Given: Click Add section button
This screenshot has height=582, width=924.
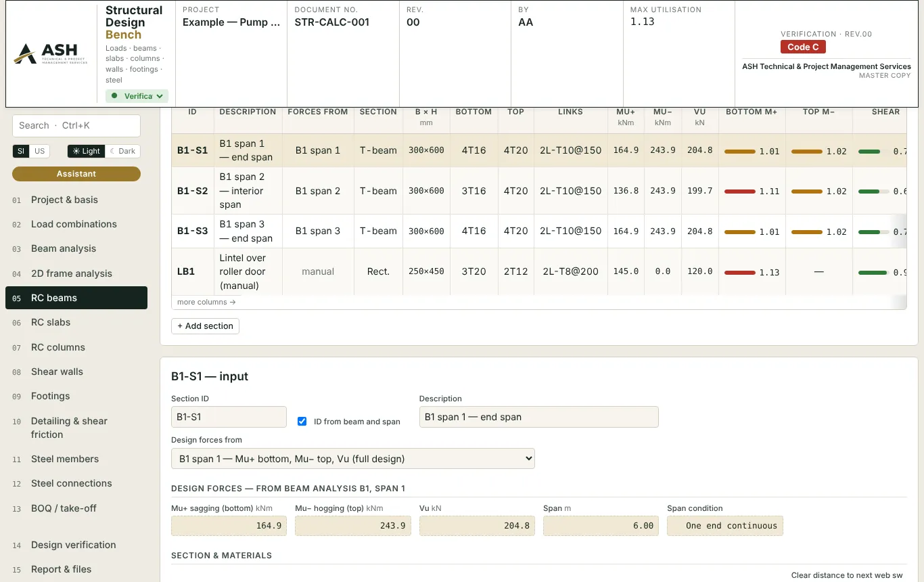Looking at the screenshot, I should [x=205, y=326].
